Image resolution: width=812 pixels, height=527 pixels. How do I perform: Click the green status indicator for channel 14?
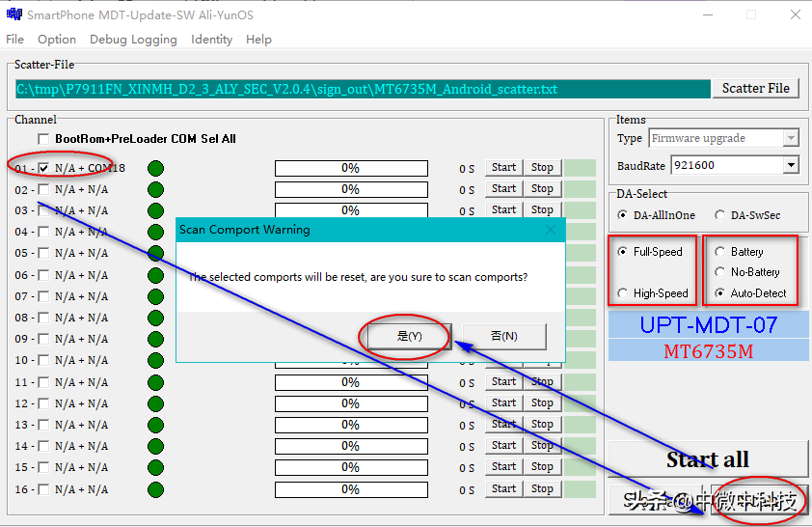coord(155,446)
